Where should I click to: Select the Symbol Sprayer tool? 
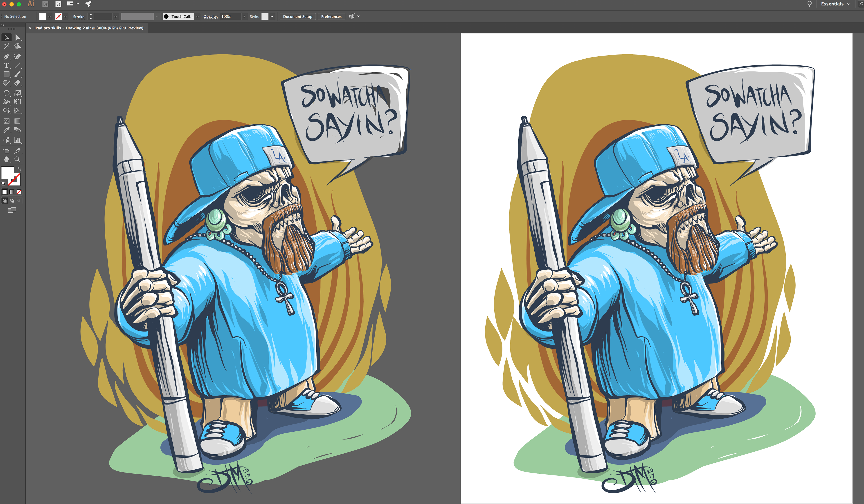click(x=7, y=140)
